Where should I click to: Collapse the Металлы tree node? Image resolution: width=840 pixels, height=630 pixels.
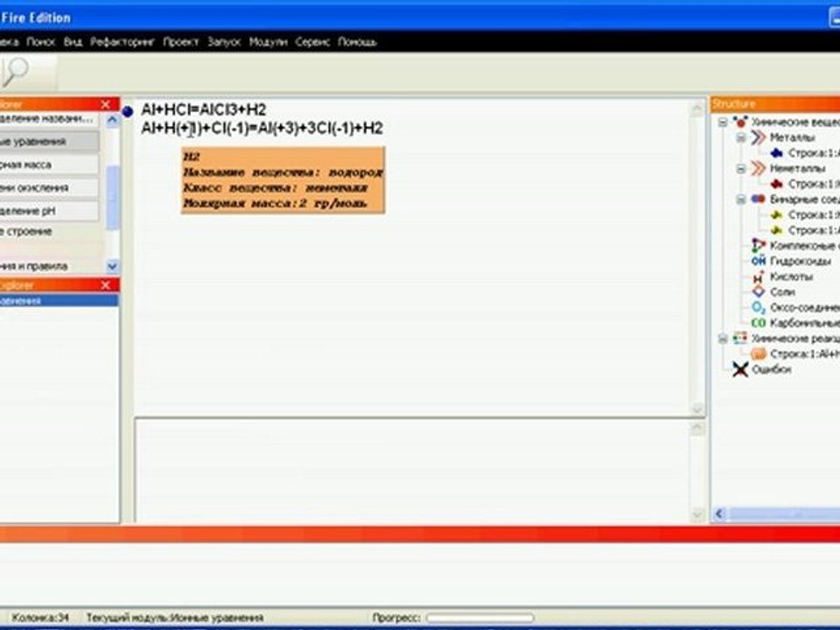tap(740, 138)
